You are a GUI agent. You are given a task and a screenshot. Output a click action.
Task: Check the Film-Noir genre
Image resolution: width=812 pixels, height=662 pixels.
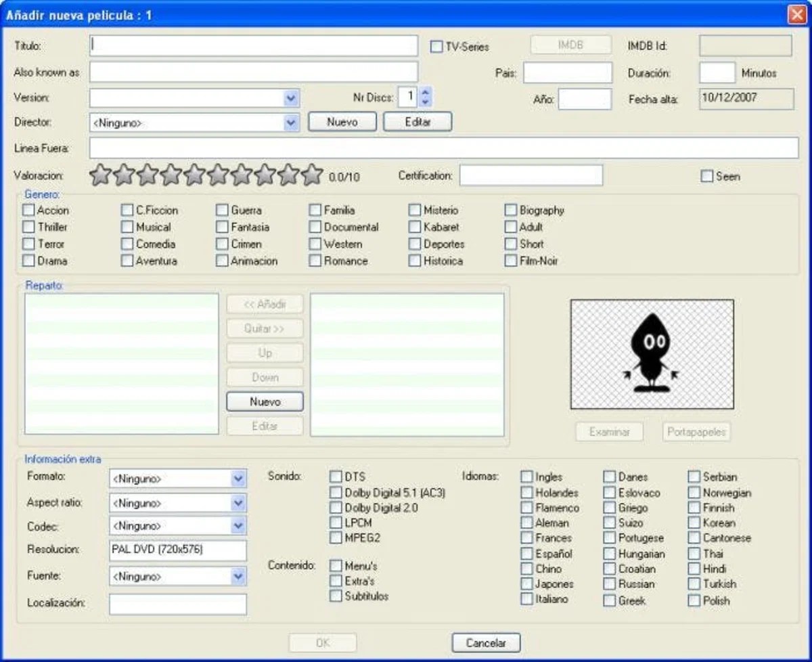coord(510,261)
